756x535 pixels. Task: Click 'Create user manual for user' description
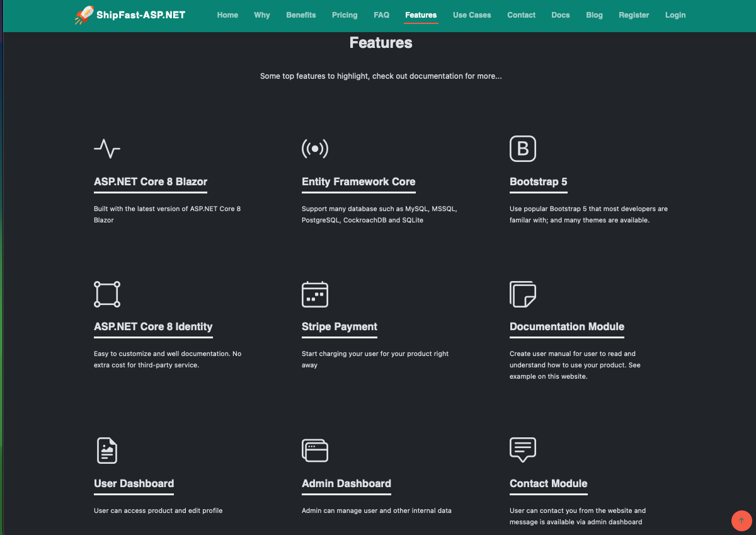pos(575,365)
